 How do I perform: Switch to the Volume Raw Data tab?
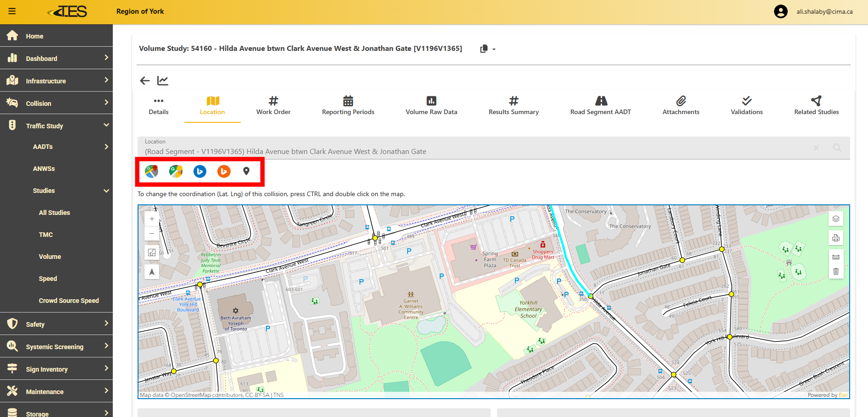click(431, 105)
